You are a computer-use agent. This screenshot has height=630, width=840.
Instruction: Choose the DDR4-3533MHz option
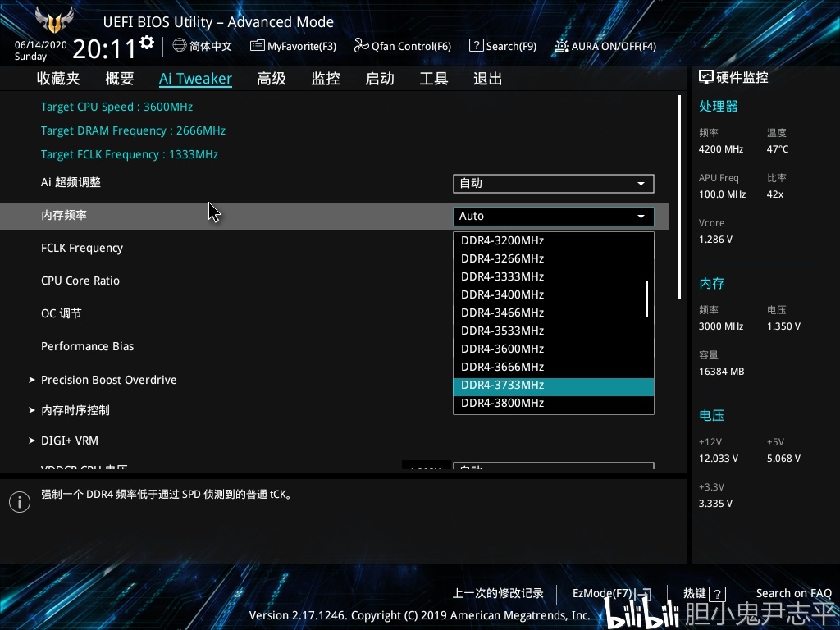click(x=554, y=331)
